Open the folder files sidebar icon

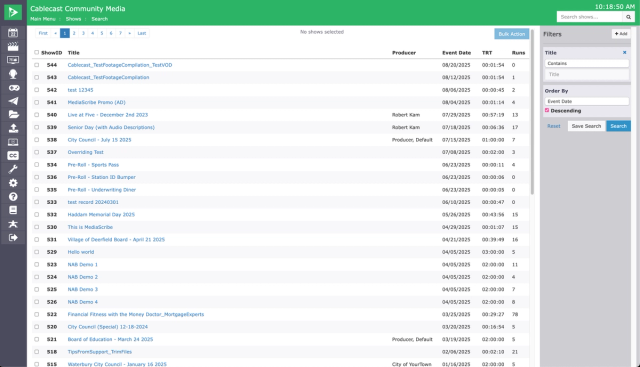tap(13, 115)
